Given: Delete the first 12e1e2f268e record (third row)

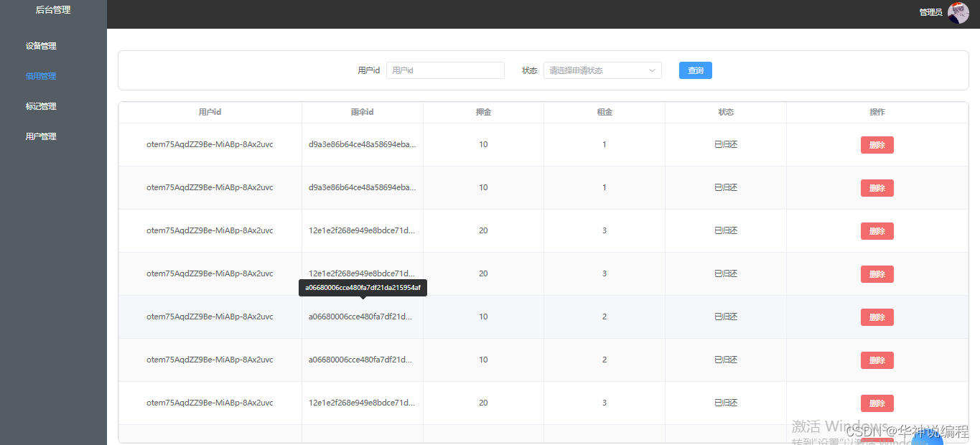Looking at the screenshot, I should pyautogui.click(x=877, y=231).
